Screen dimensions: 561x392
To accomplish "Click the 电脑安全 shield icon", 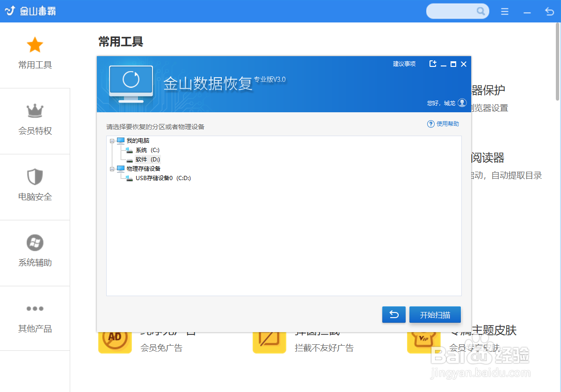I will click(x=35, y=177).
